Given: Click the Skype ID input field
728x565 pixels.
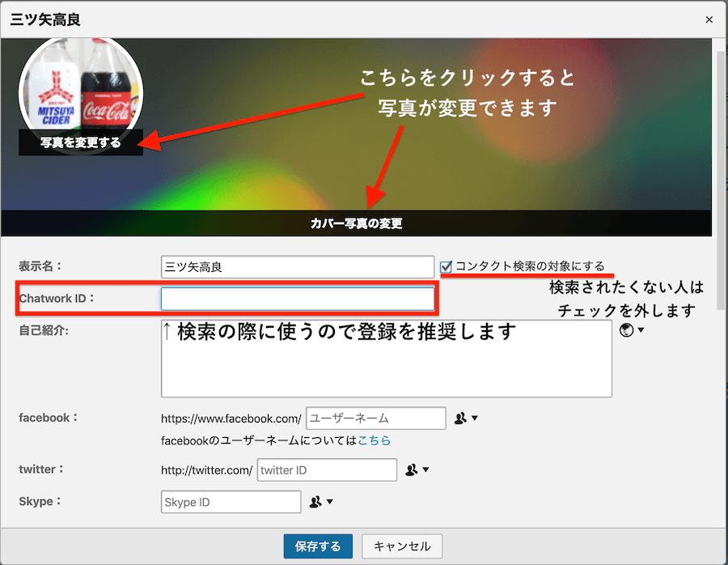Looking at the screenshot, I should click(231, 502).
